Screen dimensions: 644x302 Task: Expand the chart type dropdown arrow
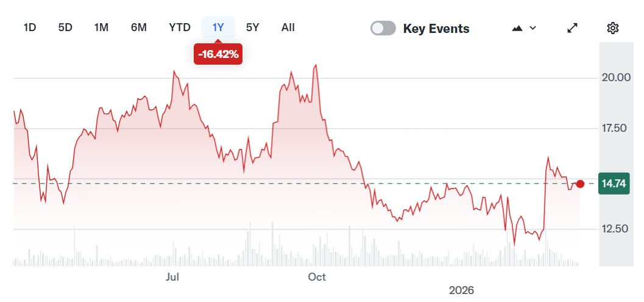click(533, 28)
